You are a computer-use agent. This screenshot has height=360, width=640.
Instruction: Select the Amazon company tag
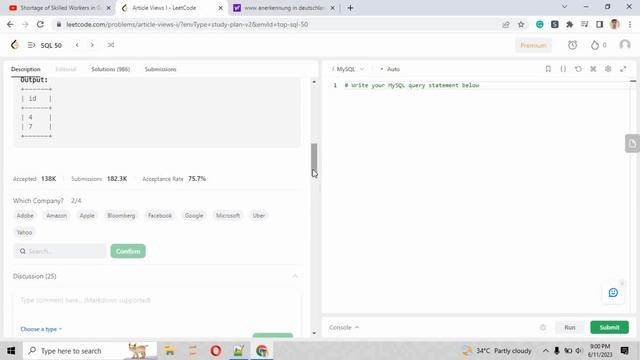click(56, 216)
